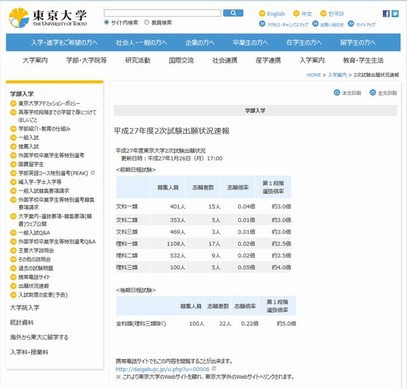Open 東京大学アドミッション・ポリシー sidebar link
The image size is (407, 389).
point(49,103)
